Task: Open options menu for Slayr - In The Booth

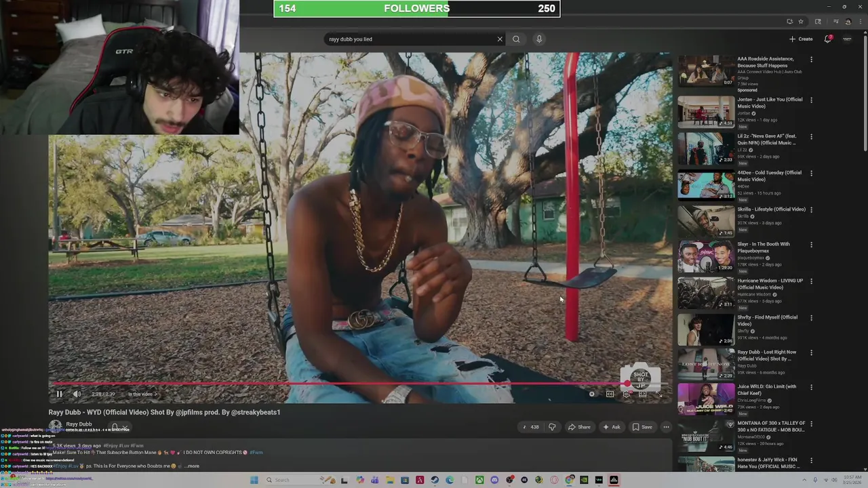Action: pos(811,245)
